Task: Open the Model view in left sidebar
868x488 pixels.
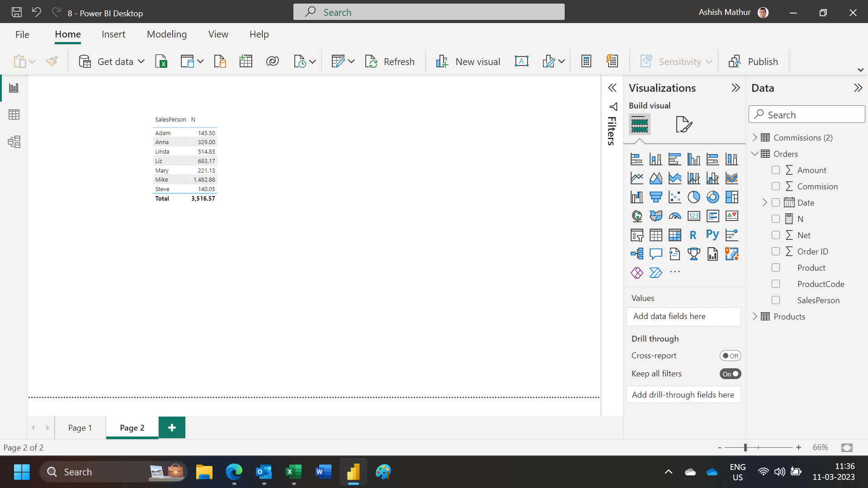Action: pyautogui.click(x=14, y=142)
